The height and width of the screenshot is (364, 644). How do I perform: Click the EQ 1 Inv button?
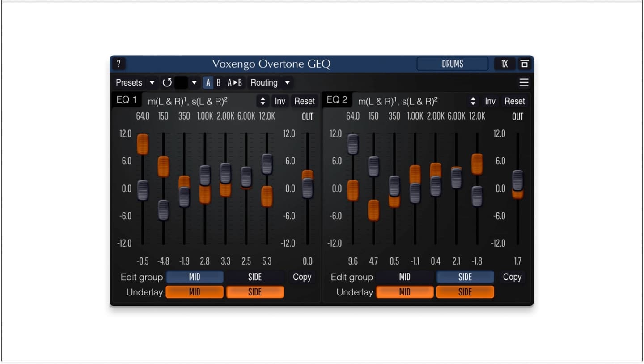(280, 101)
